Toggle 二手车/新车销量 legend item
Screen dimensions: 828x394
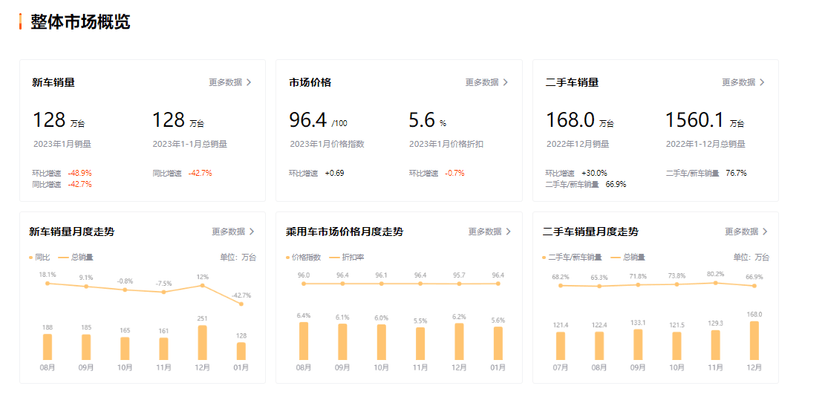coord(572,257)
